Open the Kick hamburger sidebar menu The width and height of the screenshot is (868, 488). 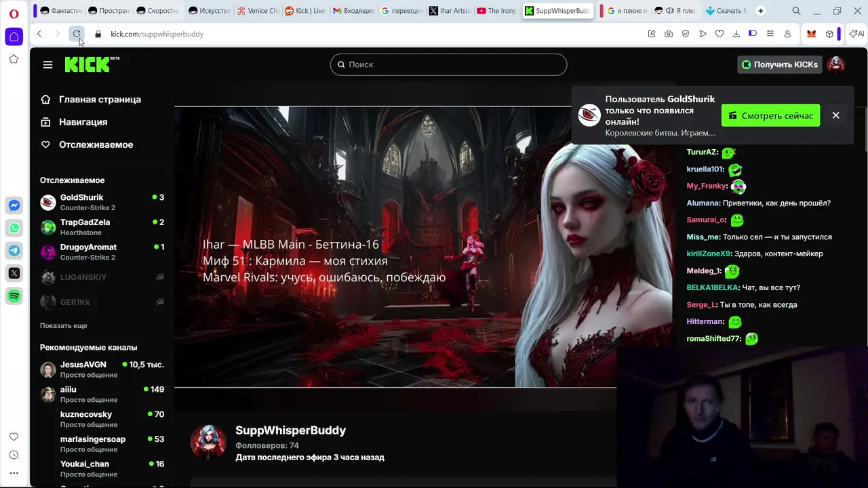(47, 64)
